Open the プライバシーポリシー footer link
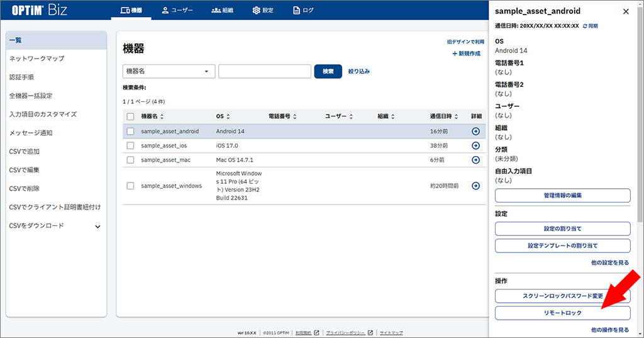 tap(345, 333)
